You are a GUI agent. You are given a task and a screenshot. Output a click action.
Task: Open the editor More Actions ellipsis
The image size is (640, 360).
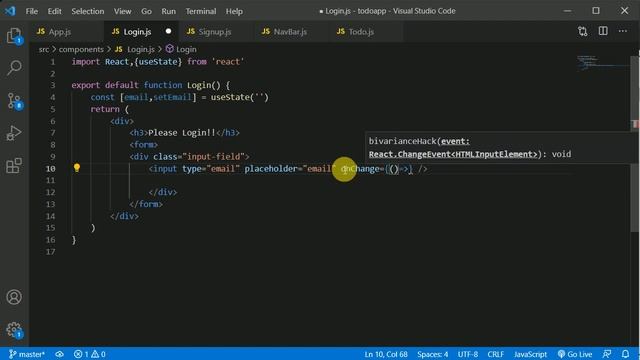tap(622, 31)
